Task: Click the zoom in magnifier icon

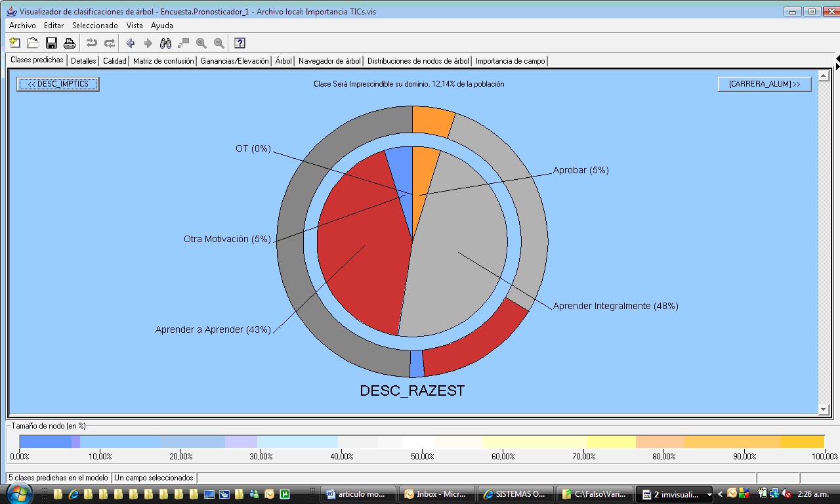Action: pyautogui.click(x=201, y=43)
